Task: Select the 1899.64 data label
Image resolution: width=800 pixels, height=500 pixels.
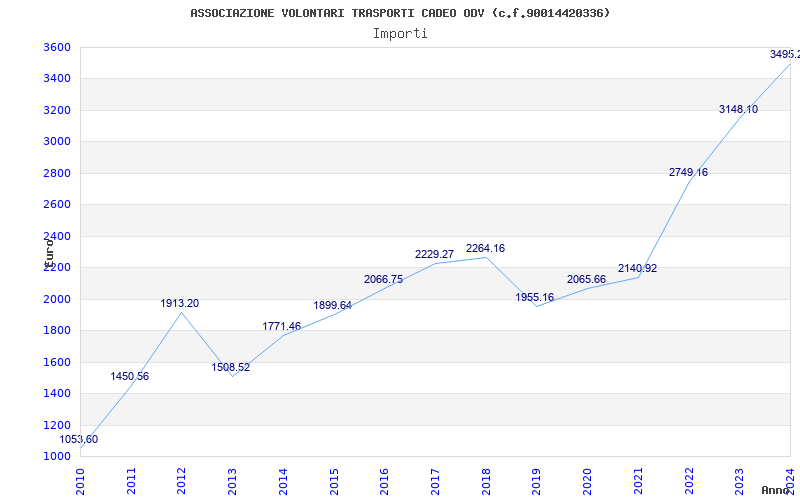Action: click(332, 306)
